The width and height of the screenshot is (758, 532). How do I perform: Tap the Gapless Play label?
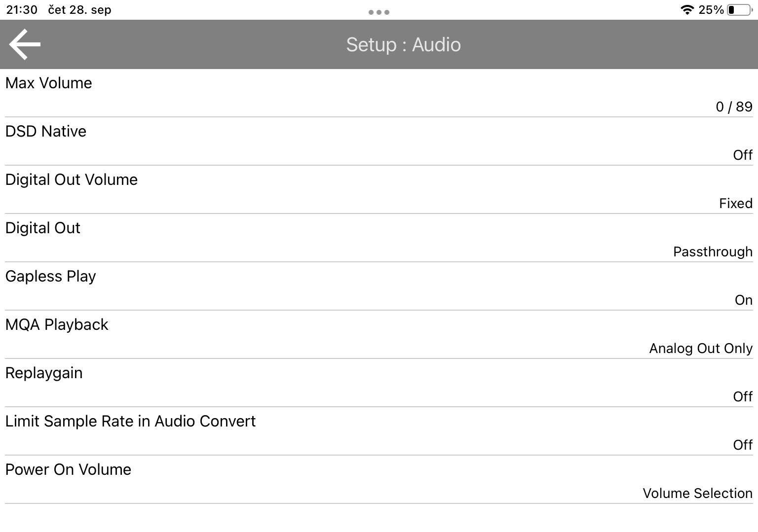pos(50,276)
